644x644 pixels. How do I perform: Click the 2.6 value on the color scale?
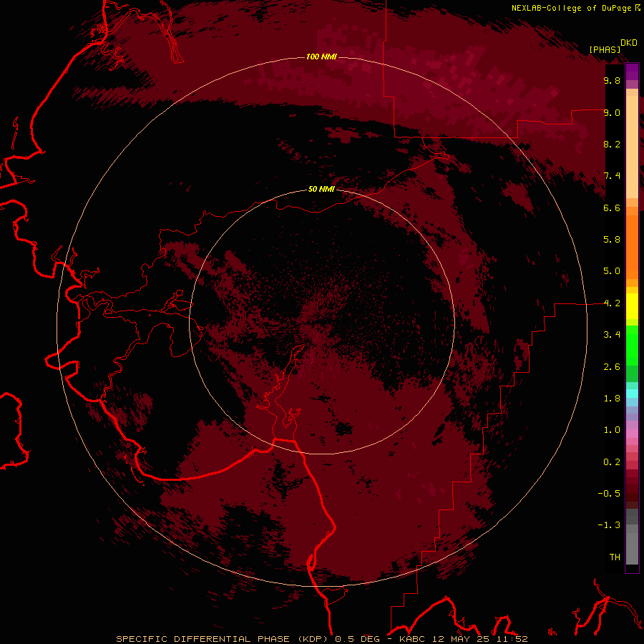point(612,367)
